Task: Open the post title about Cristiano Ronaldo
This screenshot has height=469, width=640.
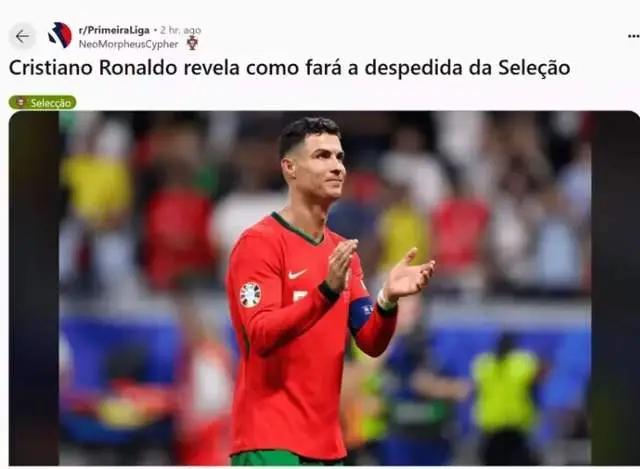Action: pyautogui.click(x=289, y=68)
